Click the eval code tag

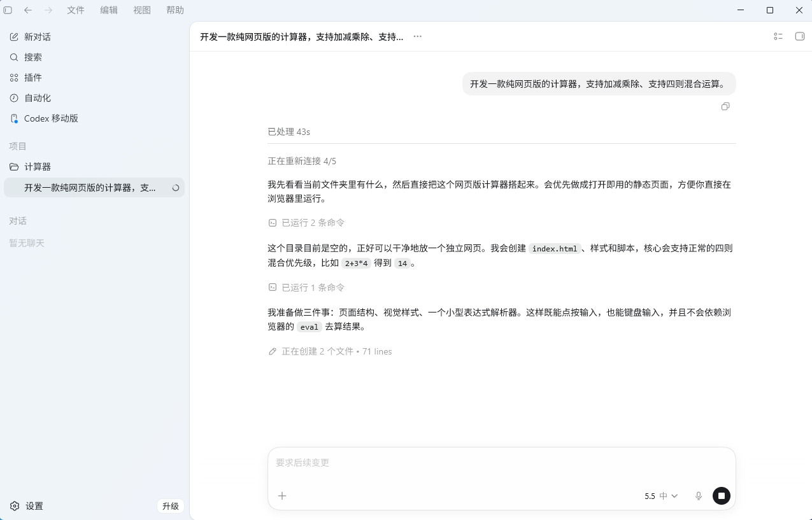pos(310,327)
